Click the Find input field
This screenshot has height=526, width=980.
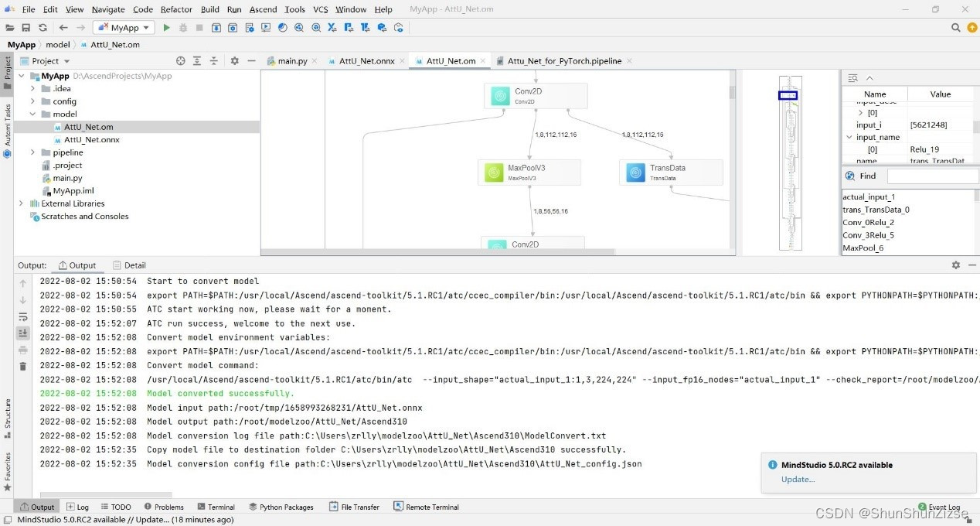933,176
